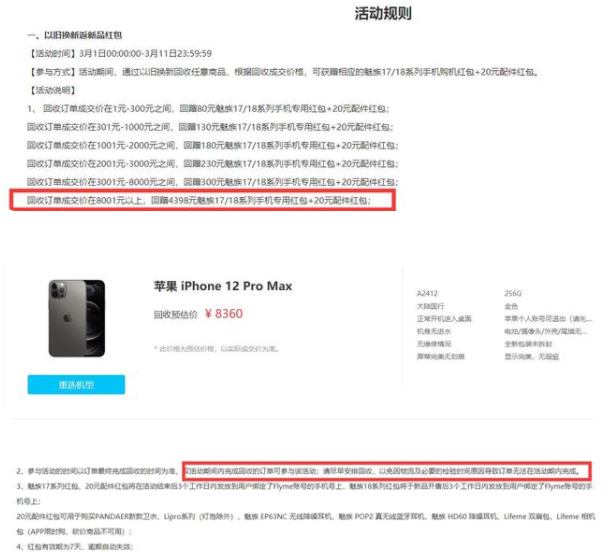Click the 金色 color spec

[511, 306]
